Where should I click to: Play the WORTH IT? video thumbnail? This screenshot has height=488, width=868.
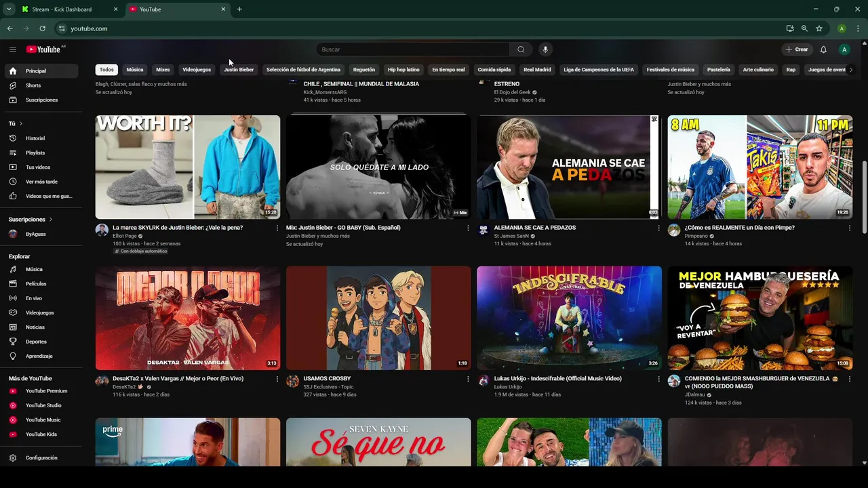tap(188, 167)
